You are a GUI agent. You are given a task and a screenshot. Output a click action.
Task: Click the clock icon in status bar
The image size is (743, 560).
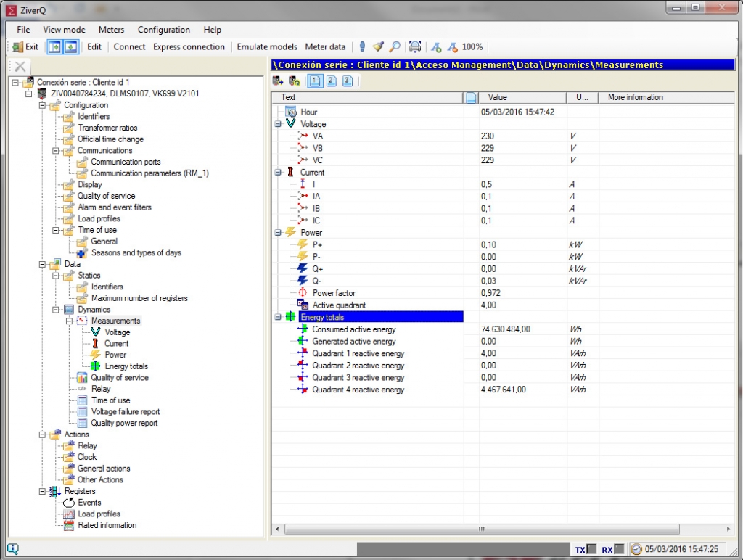(636, 549)
